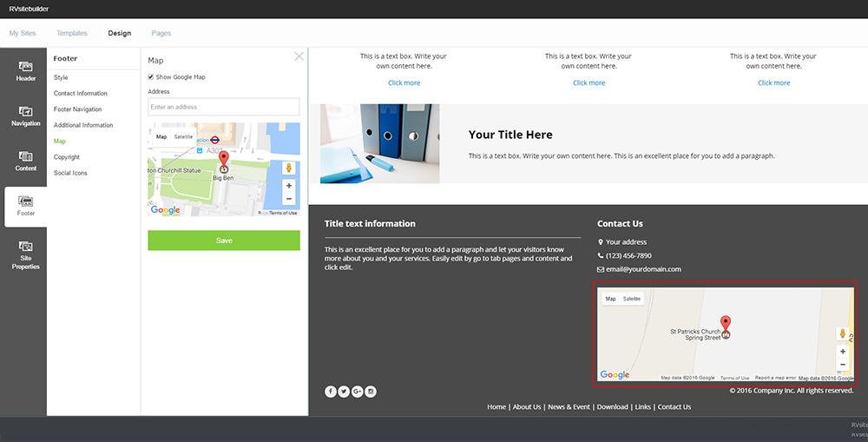This screenshot has width=868, height=442.
Task: Close the Map settings panel
Action: point(299,56)
